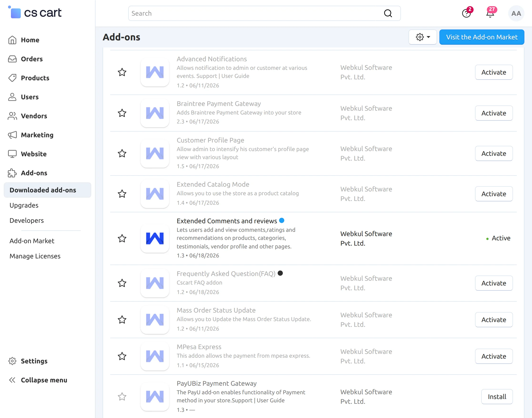Activate the Mass Order Status Update add-on
Screen dimensions: 532x418
click(494, 320)
